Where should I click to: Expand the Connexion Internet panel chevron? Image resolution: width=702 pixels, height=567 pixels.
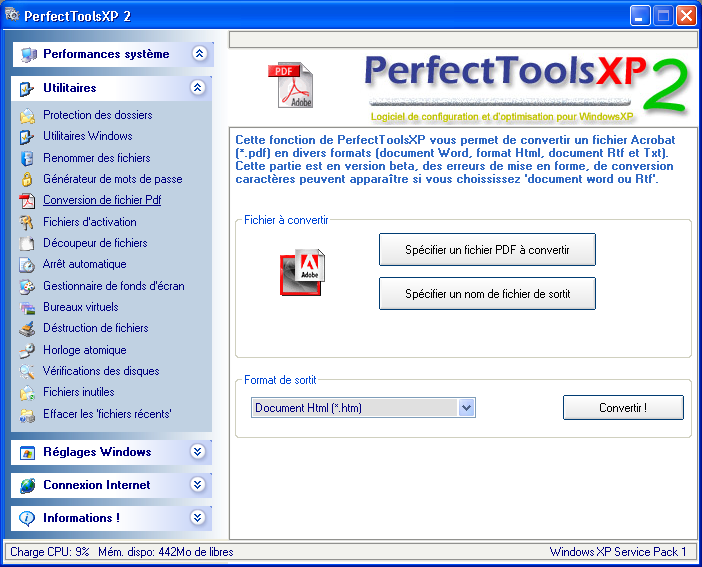[197, 484]
